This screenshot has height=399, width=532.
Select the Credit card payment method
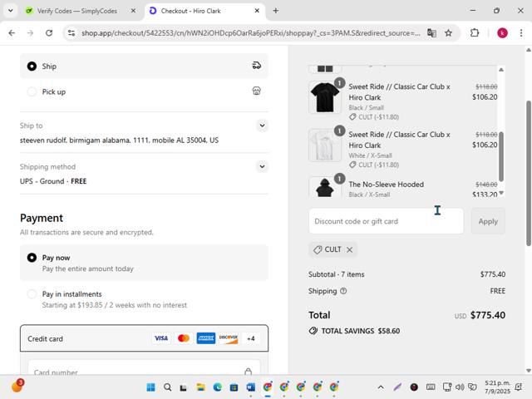(144, 338)
